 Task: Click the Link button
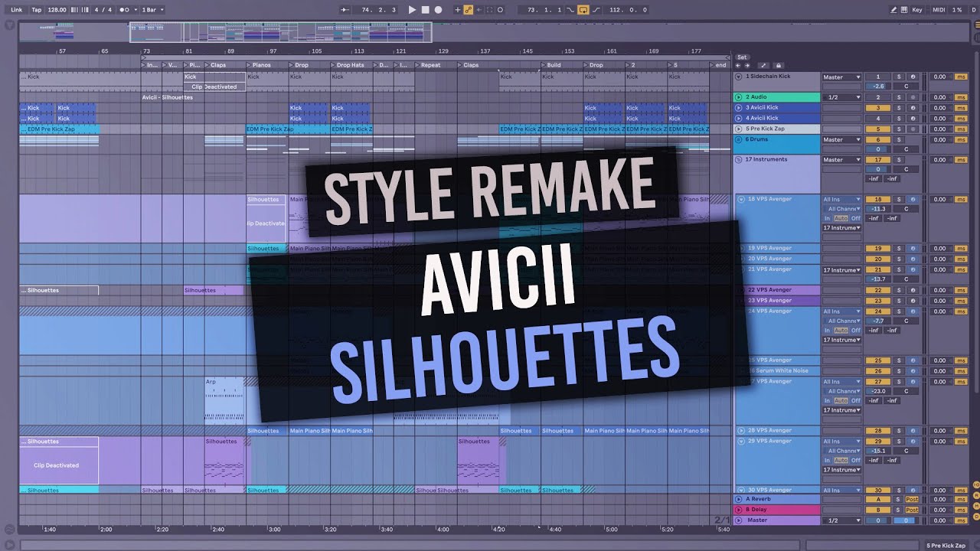point(17,10)
